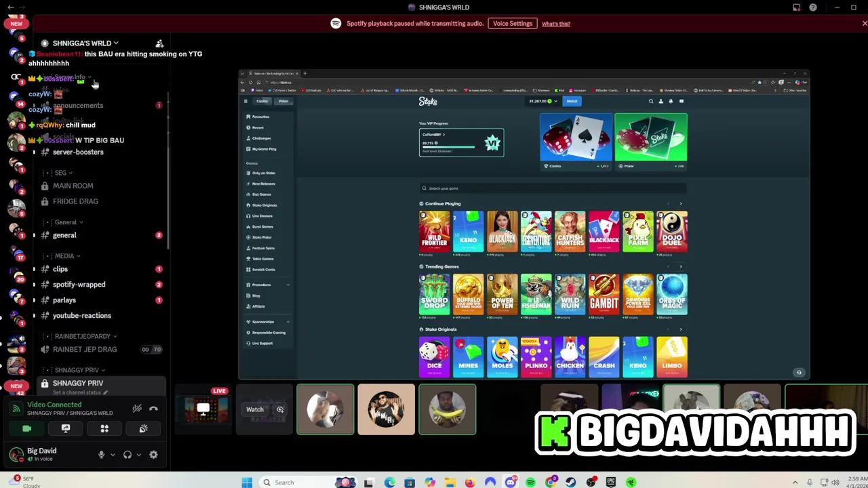Expand Promotions in Stake sidebar

(x=268, y=285)
